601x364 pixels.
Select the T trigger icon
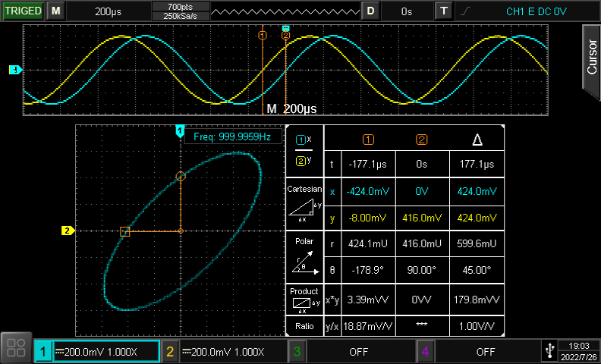pyautogui.click(x=444, y=11)
